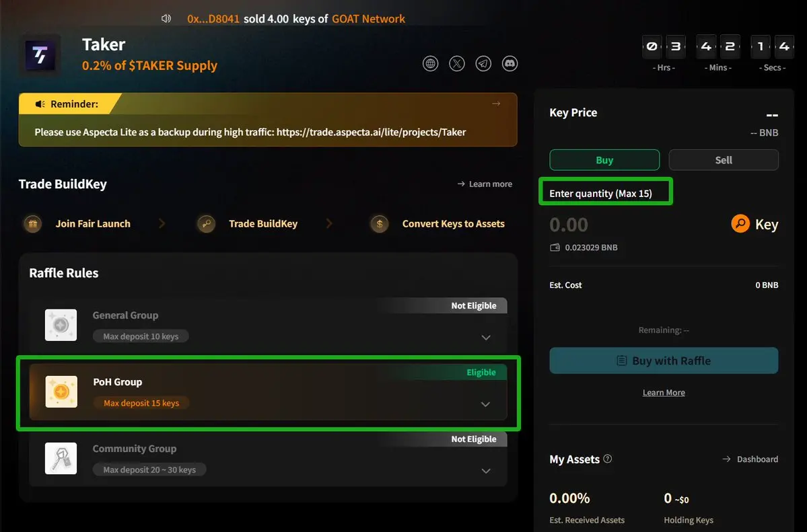Viewport: 807px width, 532px height.
Task: Click the GOAT Network link in ticker
Action: 369,19
